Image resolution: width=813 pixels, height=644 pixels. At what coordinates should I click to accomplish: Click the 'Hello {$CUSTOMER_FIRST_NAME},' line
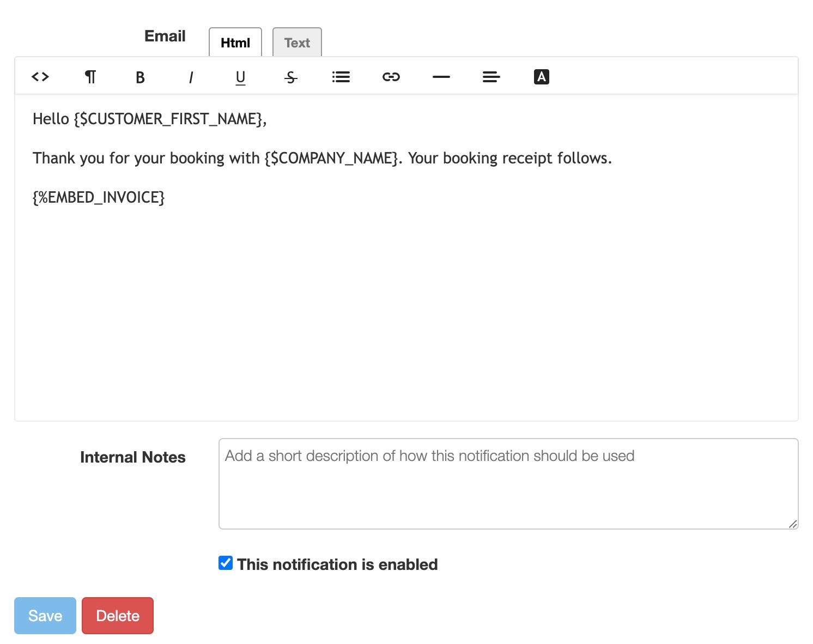[x=150, y=119]
